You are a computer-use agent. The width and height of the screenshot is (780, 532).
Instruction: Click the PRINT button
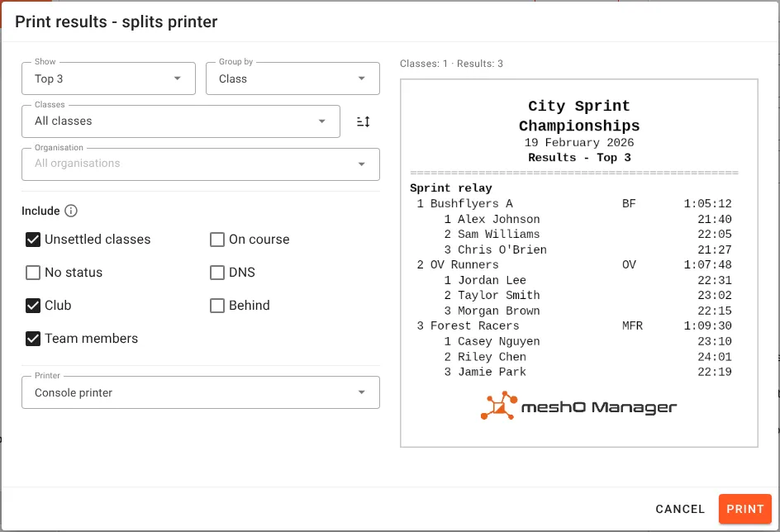[744, 509]
